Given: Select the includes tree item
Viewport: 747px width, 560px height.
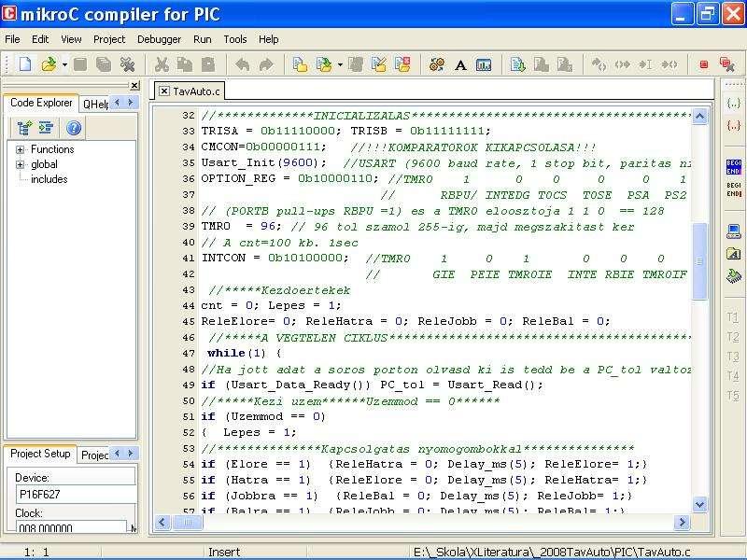Looking at the screenshot, I should [49, 179].
